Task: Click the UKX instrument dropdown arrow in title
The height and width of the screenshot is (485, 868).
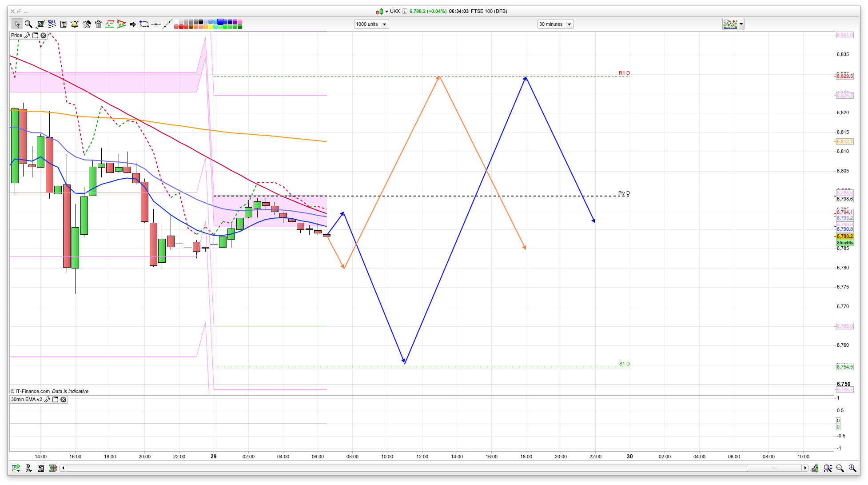Action: coord(386,11)
